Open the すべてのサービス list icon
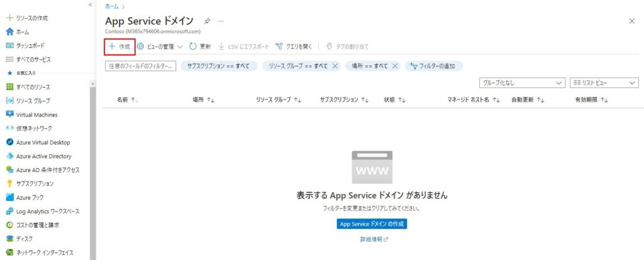 [x=10, y=60]
